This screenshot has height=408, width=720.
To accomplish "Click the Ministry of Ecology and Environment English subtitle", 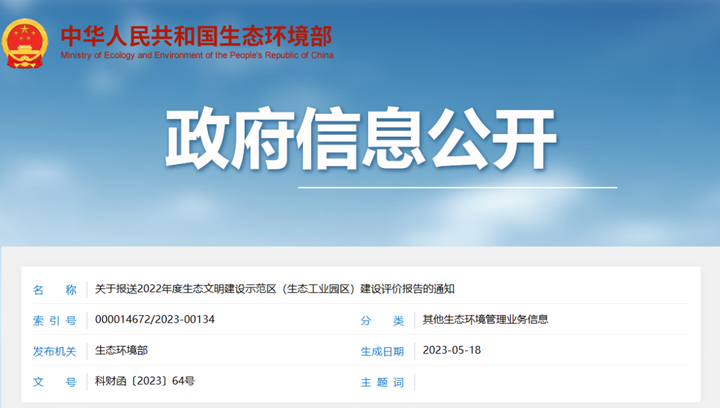I will (x=197, y=55).
